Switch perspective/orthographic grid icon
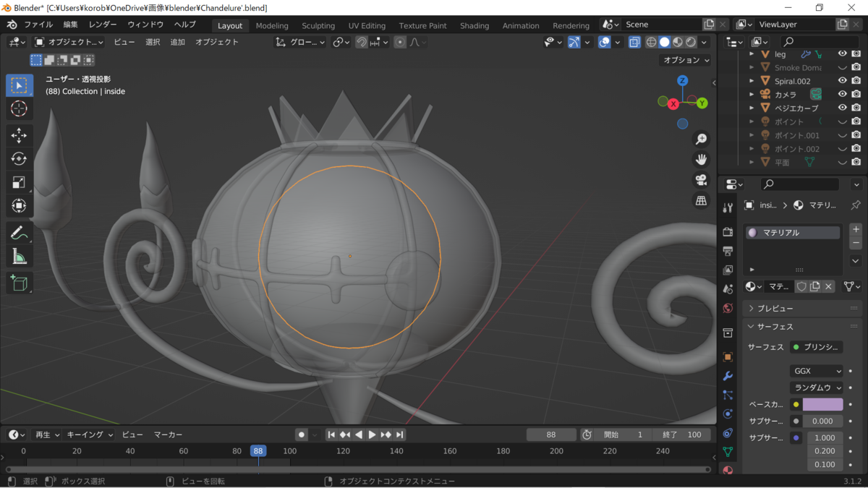Viewport: 868px width, 488px height. (701, 201)
